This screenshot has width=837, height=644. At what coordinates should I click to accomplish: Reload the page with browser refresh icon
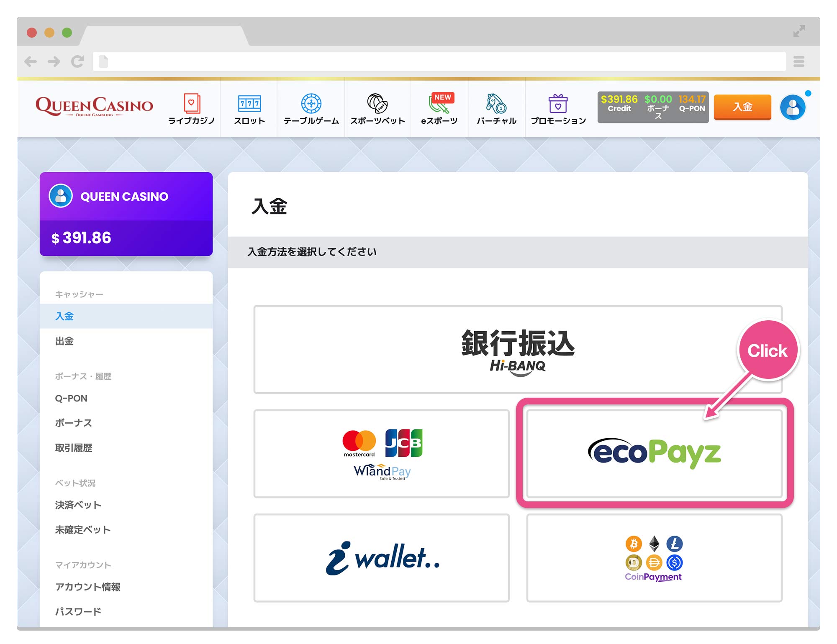pyautogui.click(x=77, y=61)
